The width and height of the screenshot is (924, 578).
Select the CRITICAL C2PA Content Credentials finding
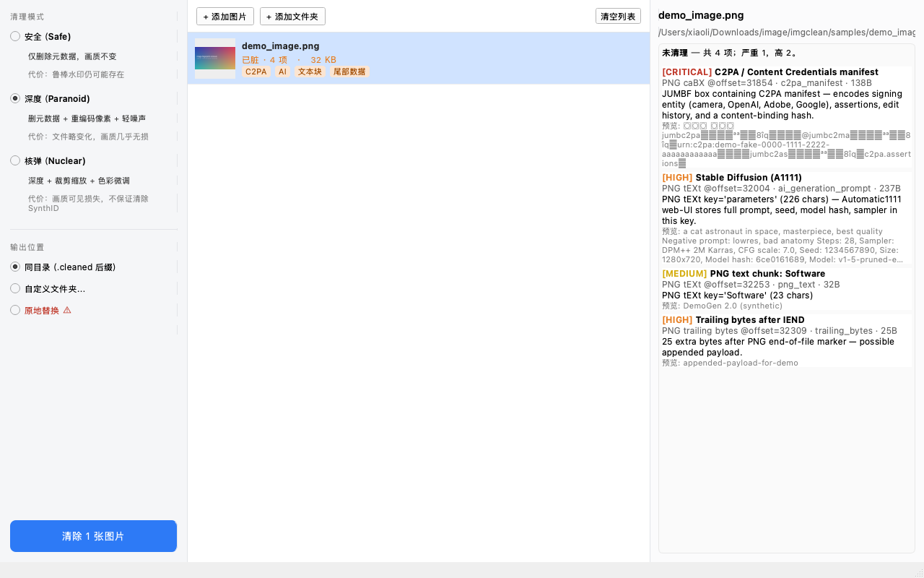coord(786,117)
